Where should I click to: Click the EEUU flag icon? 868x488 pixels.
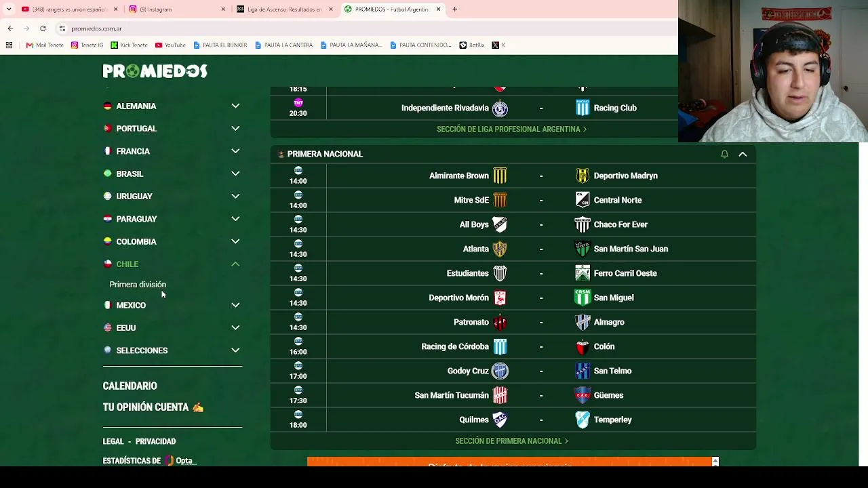pyautogui.click(x=107, y=327)
